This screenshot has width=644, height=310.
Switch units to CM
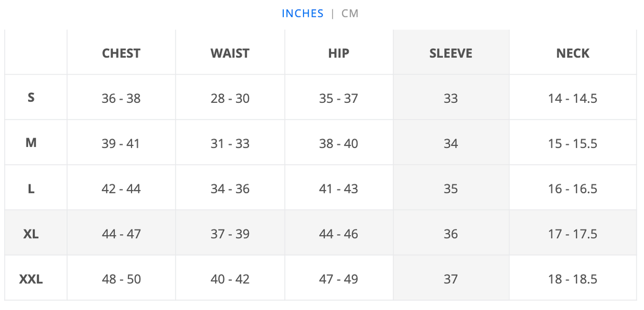(350, 14)
